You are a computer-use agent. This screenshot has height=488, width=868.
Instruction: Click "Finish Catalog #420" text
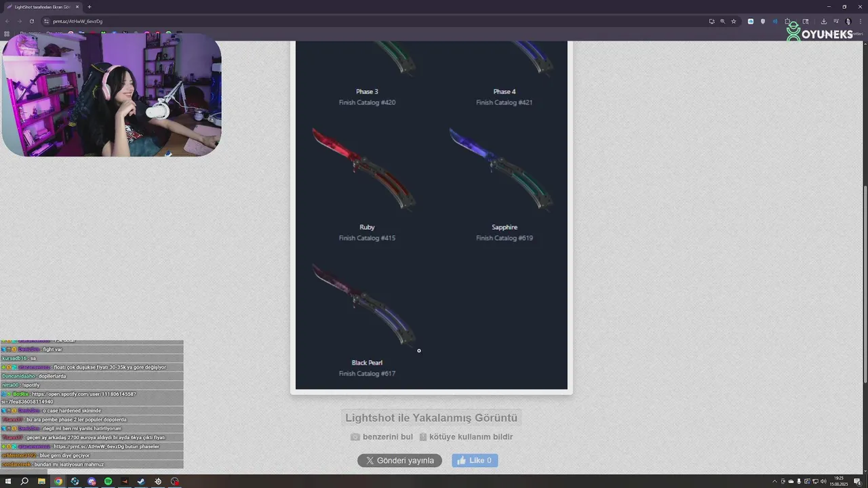367,102
